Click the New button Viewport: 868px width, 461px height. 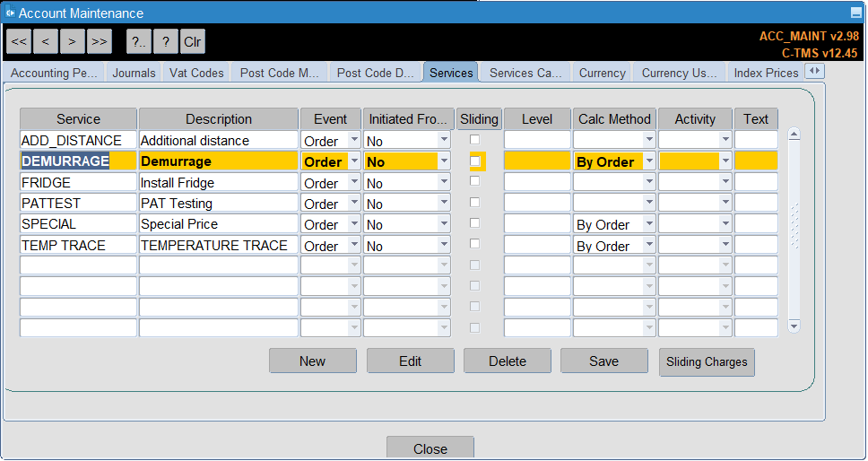(313, 361)
